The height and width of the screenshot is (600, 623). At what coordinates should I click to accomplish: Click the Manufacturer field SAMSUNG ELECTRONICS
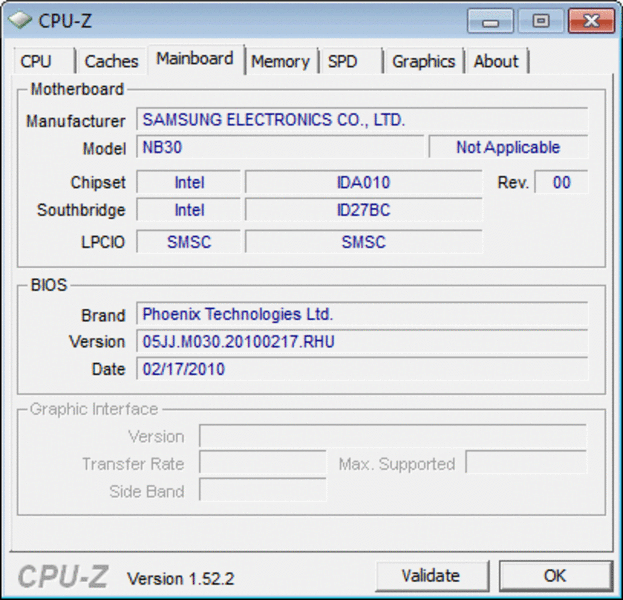point(362,119)
